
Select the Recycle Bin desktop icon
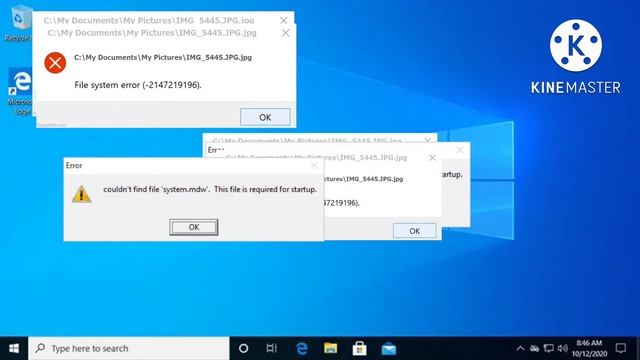tap(18, 24)
